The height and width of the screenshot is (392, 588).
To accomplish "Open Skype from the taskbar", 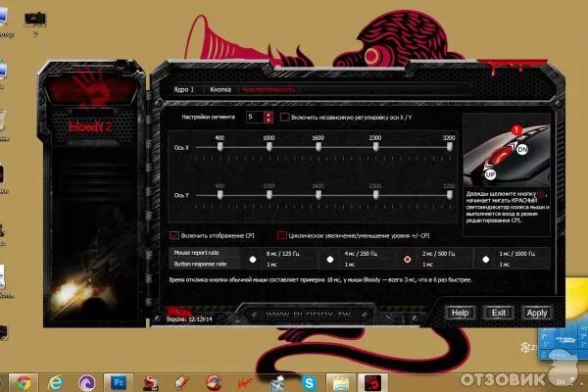I will pyautogui.click(x=309, y=383).
